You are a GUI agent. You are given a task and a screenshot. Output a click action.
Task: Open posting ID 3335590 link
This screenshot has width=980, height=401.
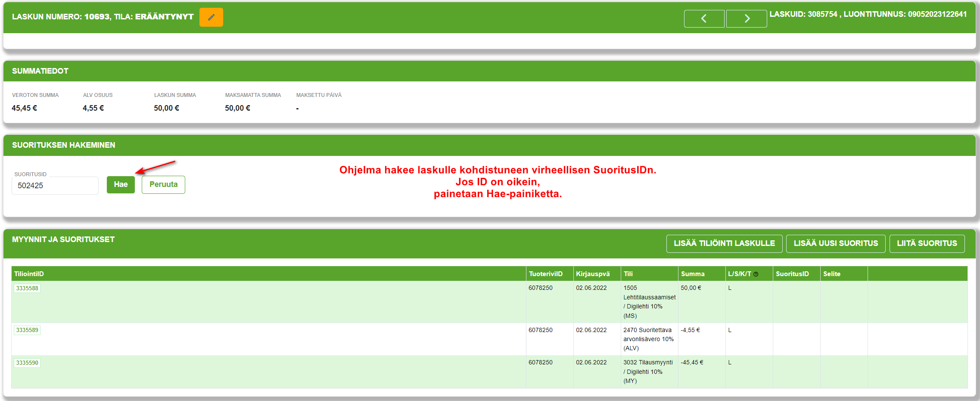point(27,363)
